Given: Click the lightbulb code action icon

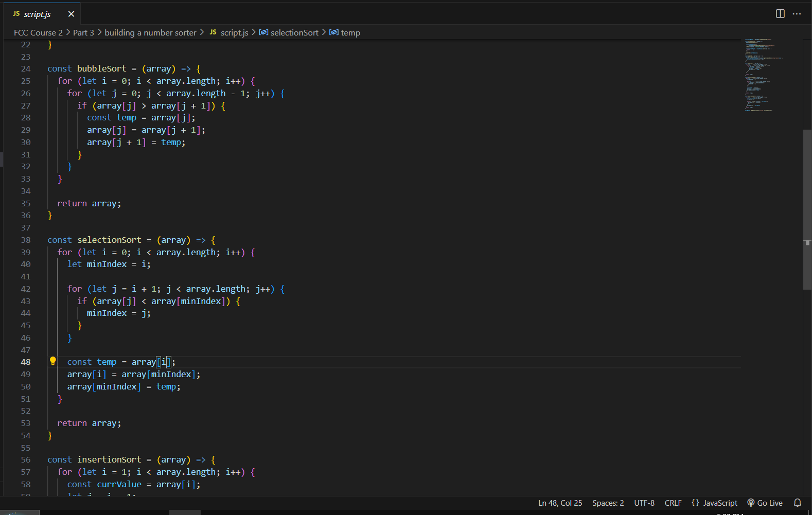Looking at the screenshot, I should 52,361.
